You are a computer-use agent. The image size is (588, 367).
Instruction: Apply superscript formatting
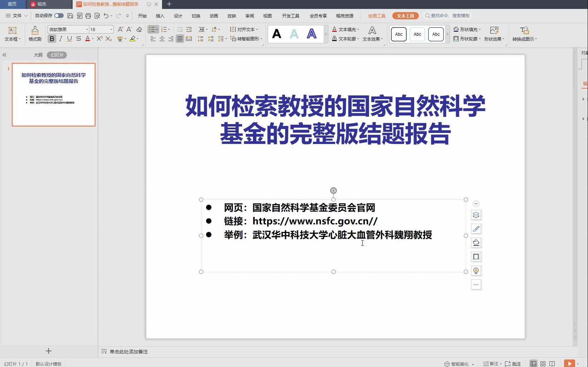coord(99,39)
